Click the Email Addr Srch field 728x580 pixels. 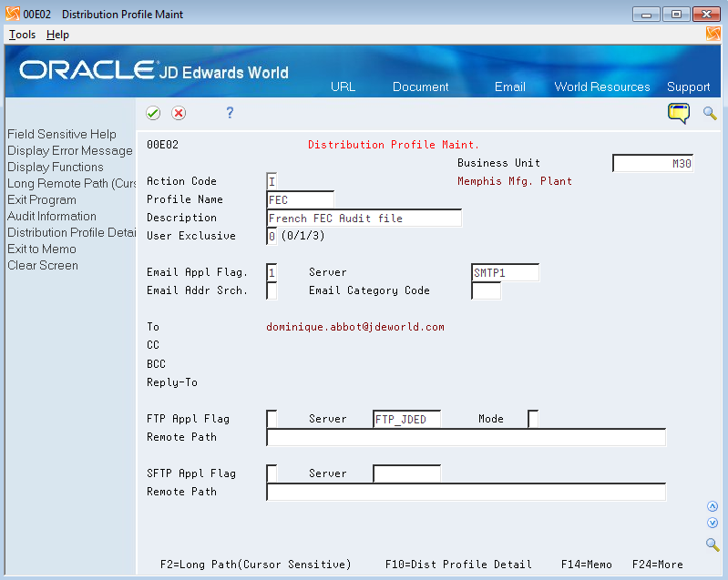tap(272, 291)
